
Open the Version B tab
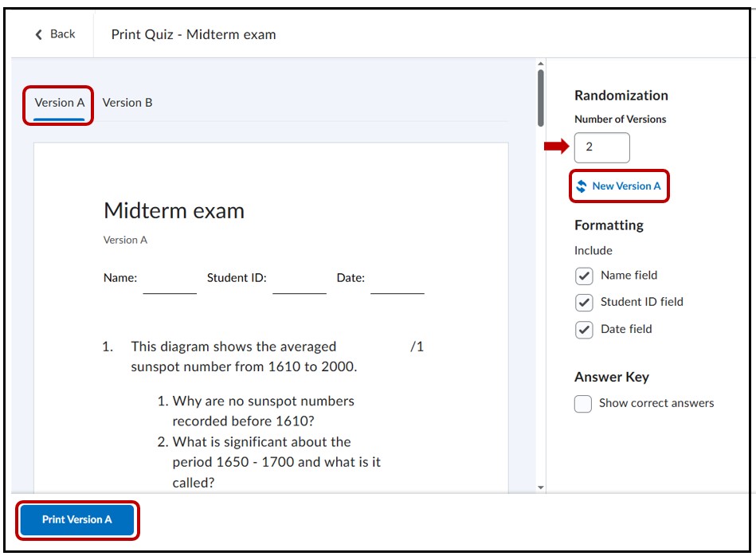127,103
